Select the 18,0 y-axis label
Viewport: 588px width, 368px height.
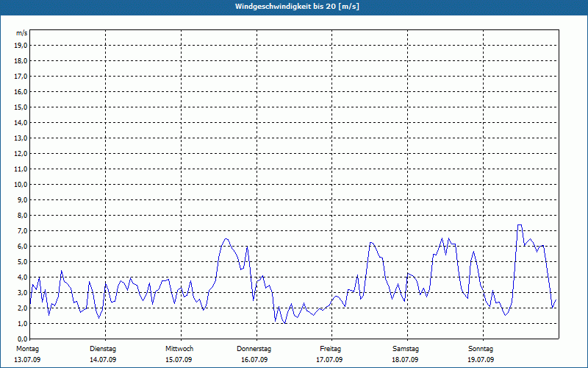(x=21, y=61)
